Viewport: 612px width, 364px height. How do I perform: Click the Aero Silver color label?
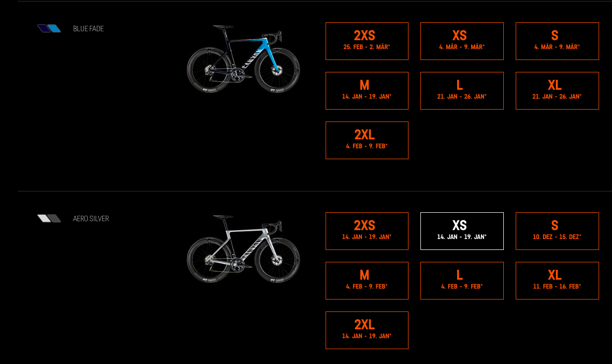coord(91,219)
